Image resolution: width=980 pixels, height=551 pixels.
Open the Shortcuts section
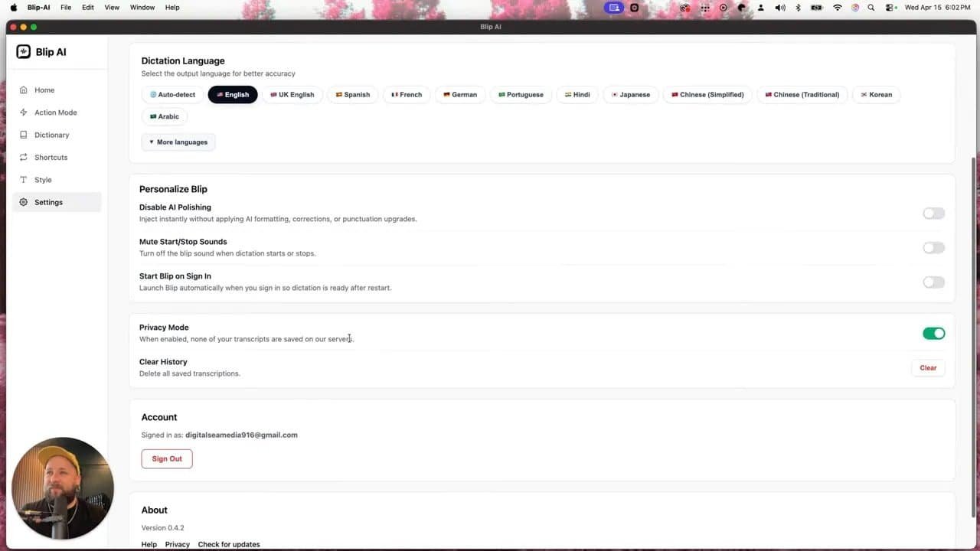click(x=51, y=157)
